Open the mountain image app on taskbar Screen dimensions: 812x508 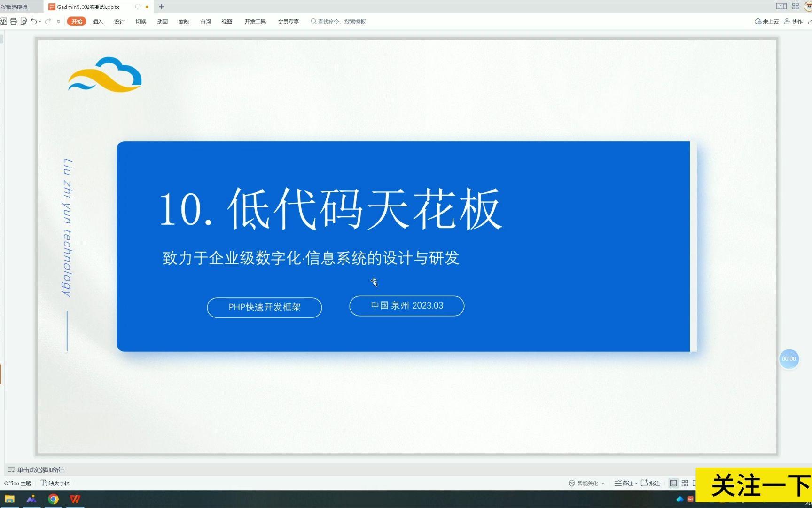[x=31, y=499]
